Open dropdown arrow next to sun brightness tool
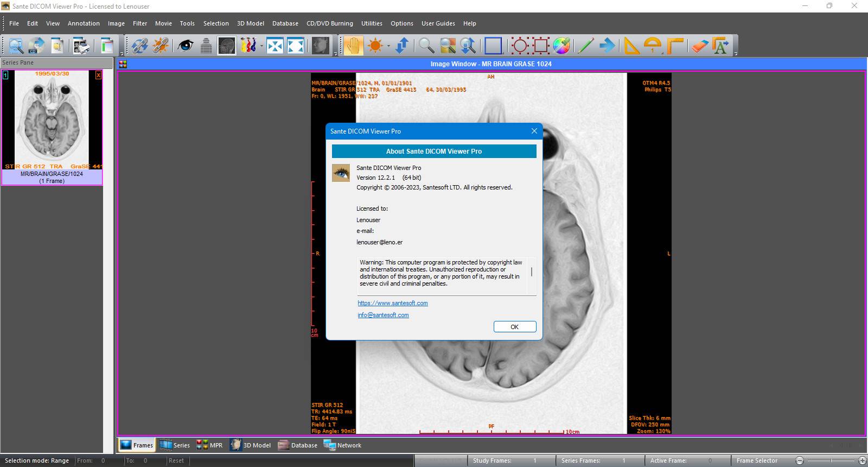The height and width of the screenshot is (467, 868). coord(388,46)
